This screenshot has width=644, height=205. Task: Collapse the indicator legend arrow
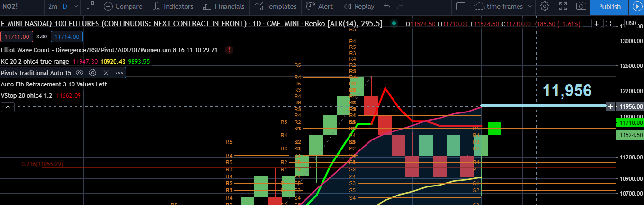7,107
